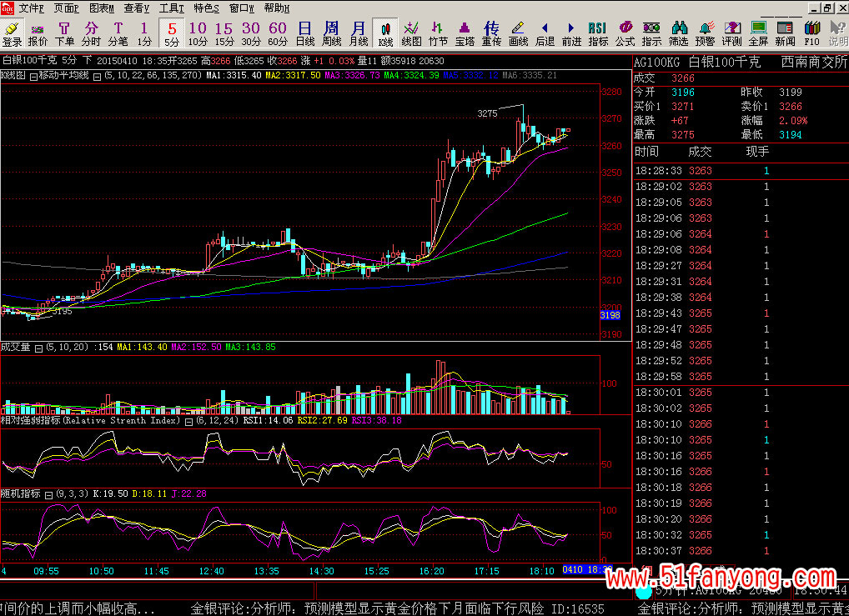Open the 工具T menu

pos(172,8)
